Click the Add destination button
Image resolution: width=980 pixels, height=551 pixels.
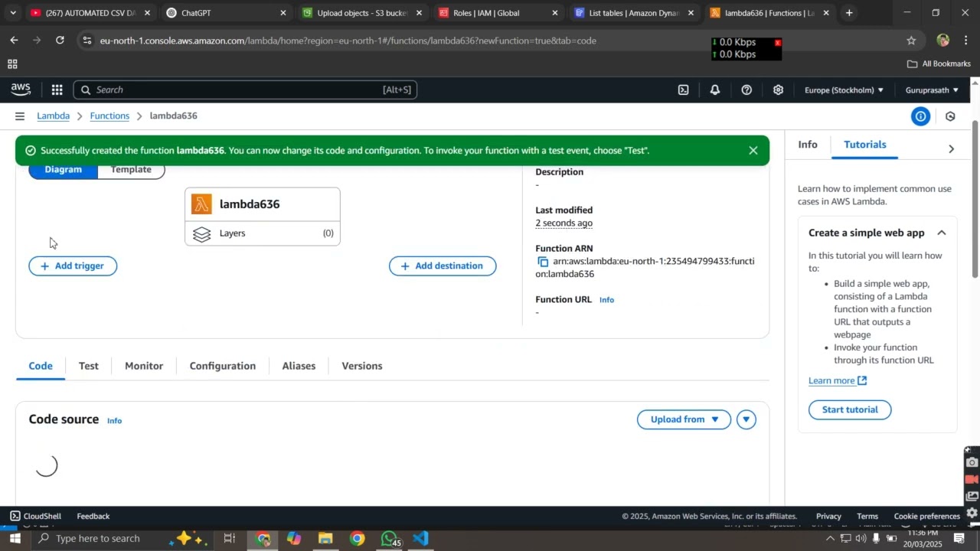point(443,266)
